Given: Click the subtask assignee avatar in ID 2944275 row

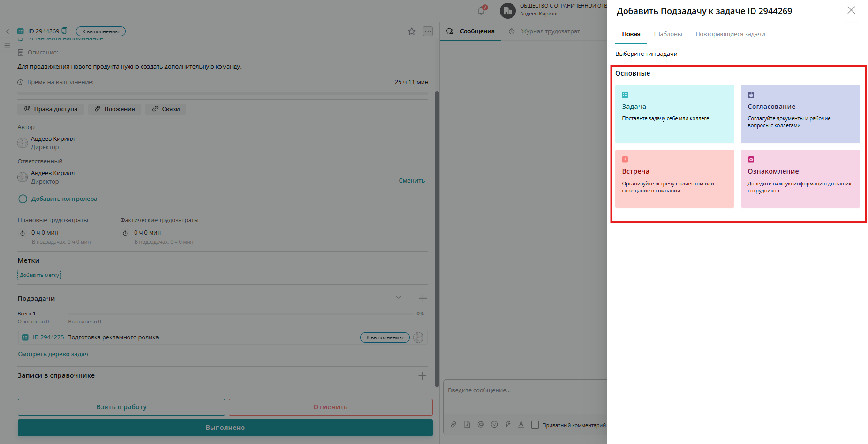Looking at the screenshot, I should [418, 337].
